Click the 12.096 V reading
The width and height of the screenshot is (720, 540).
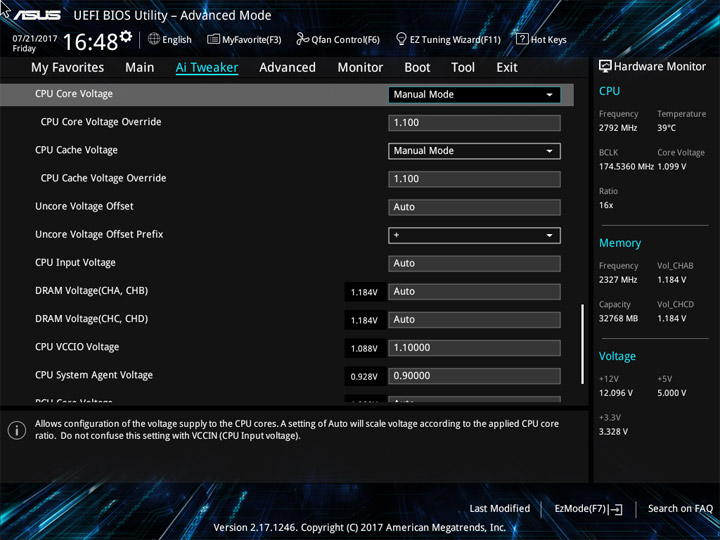(x=616, y=393)
